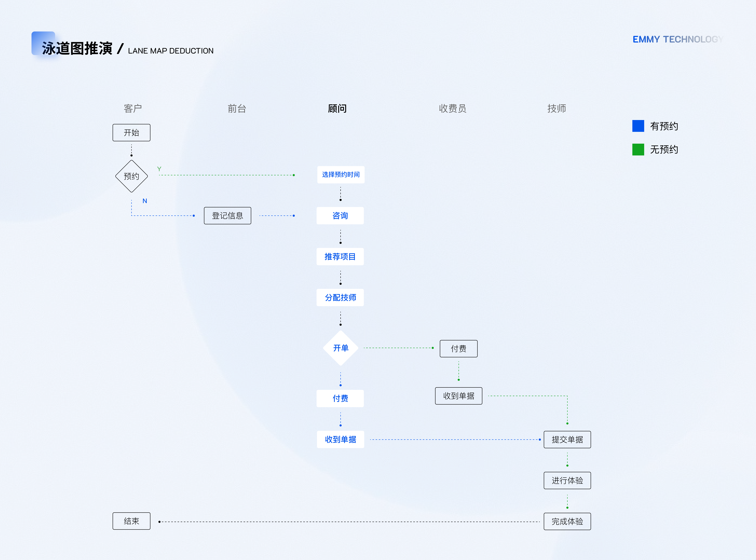The image size is (756, 560).
Task: Select the 推荐项目 step box
Action: pyautogui.click(x=340, y=257)
